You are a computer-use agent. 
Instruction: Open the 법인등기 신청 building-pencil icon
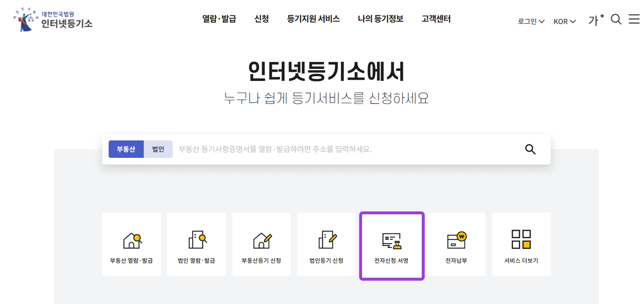point(327,239)
